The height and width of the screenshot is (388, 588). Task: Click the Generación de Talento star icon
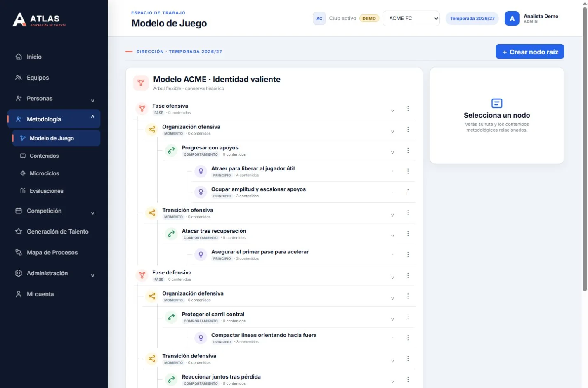click(x=19, y=232)
